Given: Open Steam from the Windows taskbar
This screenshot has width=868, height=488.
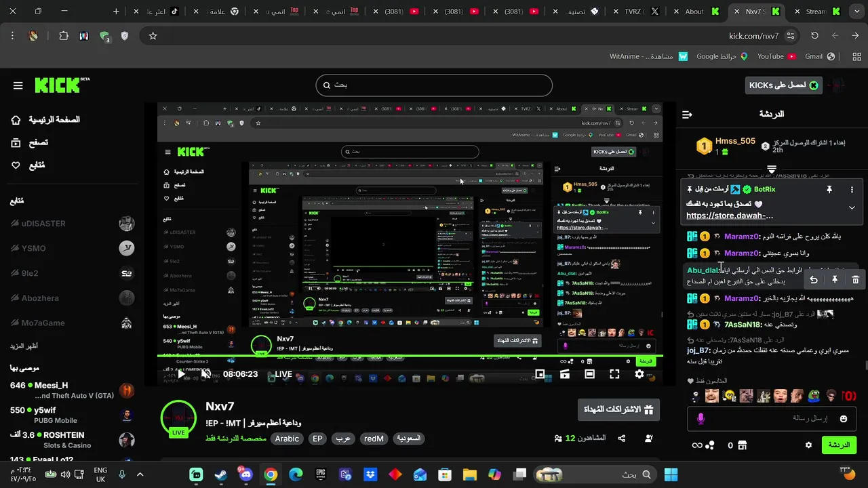Looking at the screenshot, I should coord(221,474).
